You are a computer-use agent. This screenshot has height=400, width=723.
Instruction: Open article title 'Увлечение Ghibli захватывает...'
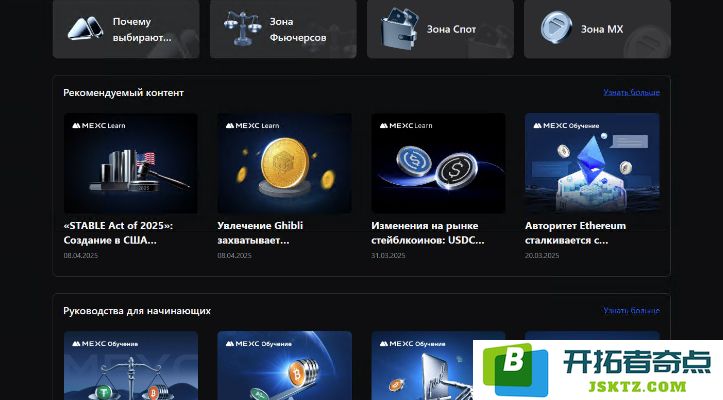point(260,233)
